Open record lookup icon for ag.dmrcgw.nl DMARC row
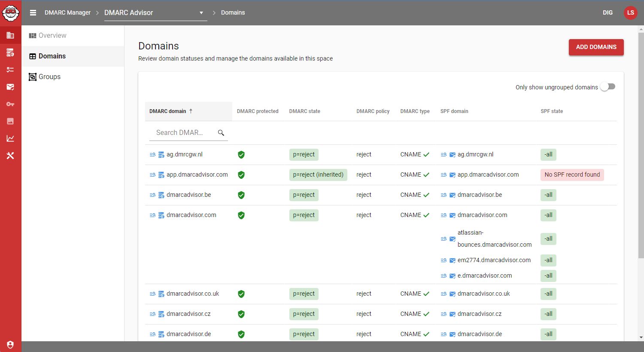The width and height of the screenshot is (644, 352). pyautogui.click(x=152, y=155)
